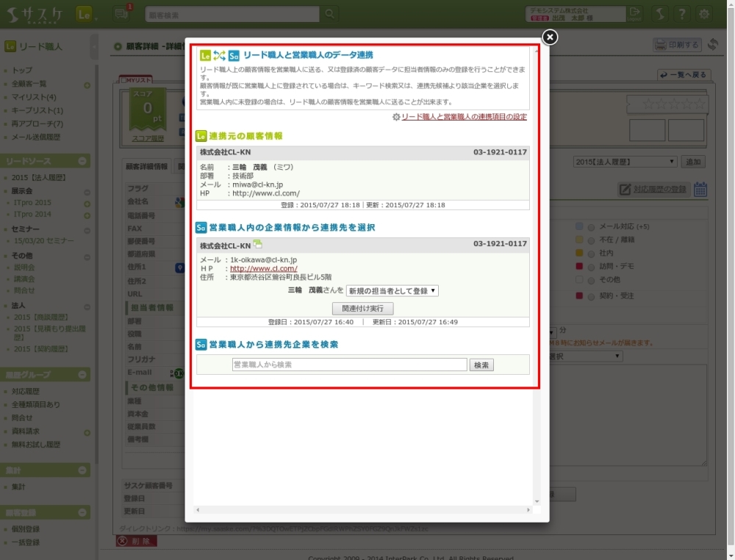The image size is (735, 560).
Task: Open the calendar icon beside 対応履歴の登録
Action: [x=700, y=190]
